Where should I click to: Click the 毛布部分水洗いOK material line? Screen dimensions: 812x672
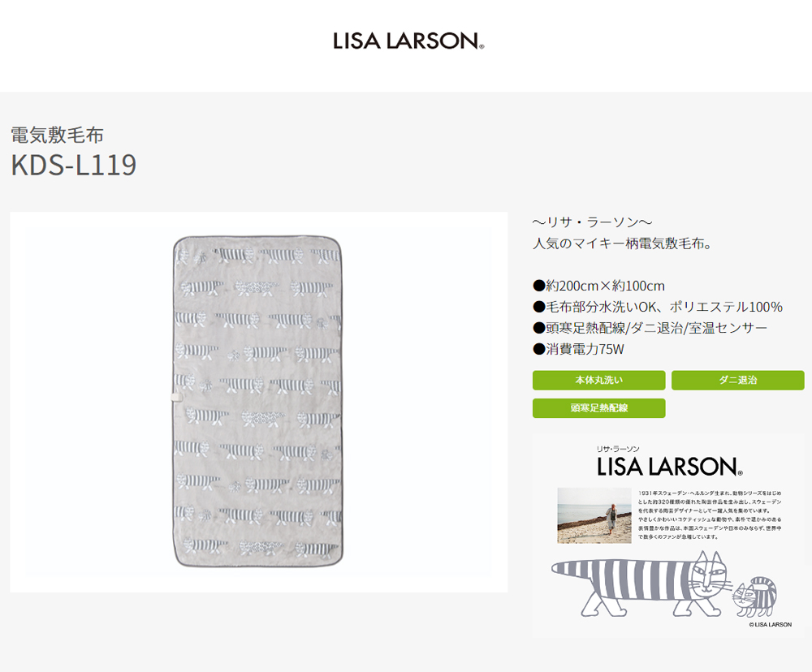pos(658,307)
